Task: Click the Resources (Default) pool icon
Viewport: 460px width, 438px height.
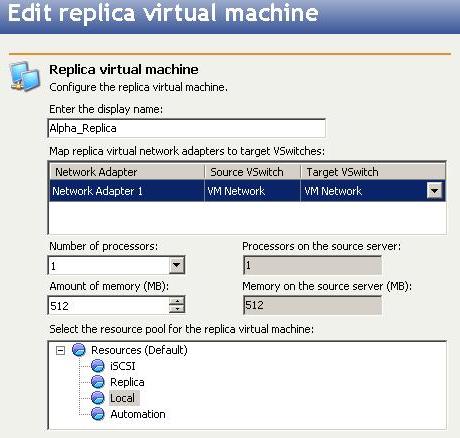Action: pyautogui.click(x=79, y=350)
